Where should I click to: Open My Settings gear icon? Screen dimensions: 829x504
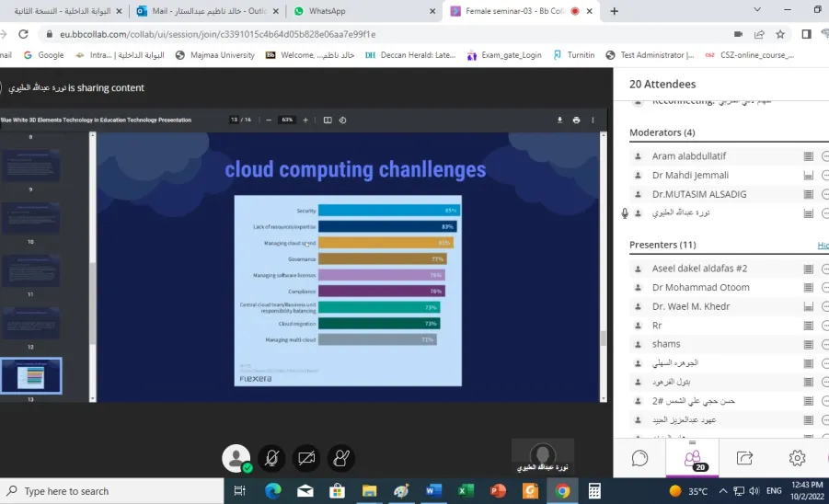click(x=797, y=458)
